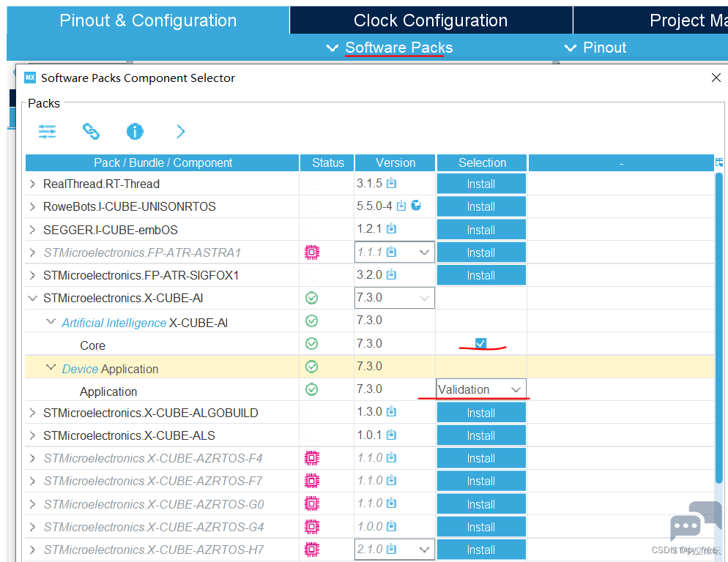
Task: Open the Application Validation dropdown
Action: (x=481, y=389)
